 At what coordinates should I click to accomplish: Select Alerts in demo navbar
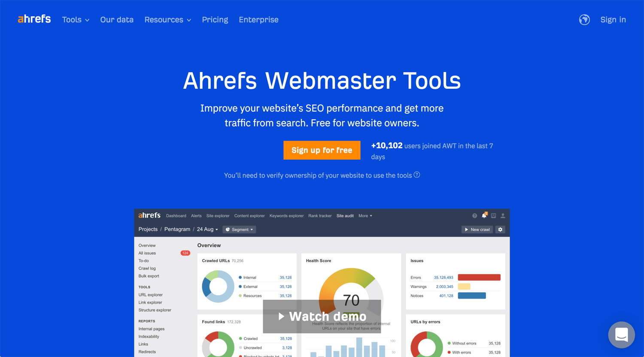[196, 216]
